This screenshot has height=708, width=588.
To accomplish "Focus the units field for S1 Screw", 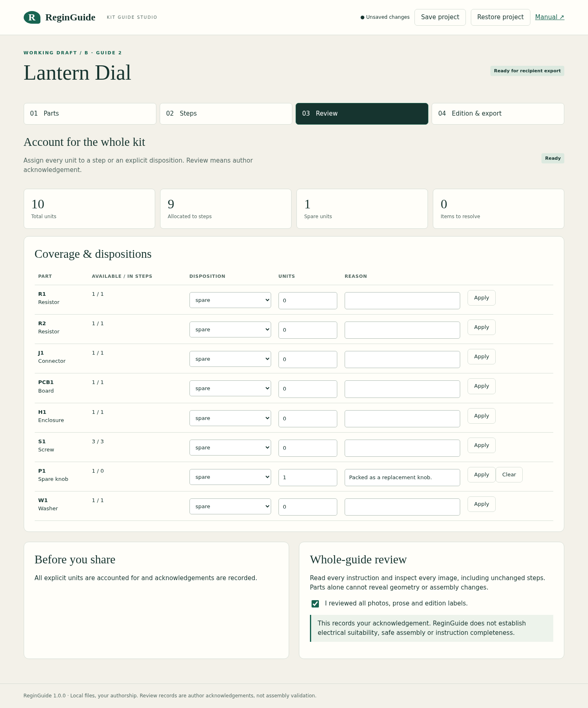I will (308, 448).
